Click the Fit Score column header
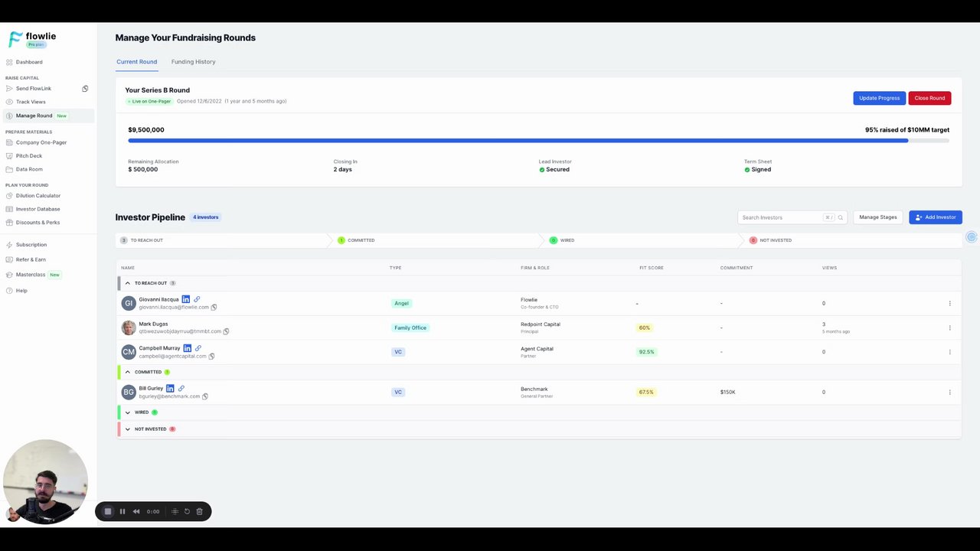This screenshot has height=551, width=980. [x=652, y=268]
